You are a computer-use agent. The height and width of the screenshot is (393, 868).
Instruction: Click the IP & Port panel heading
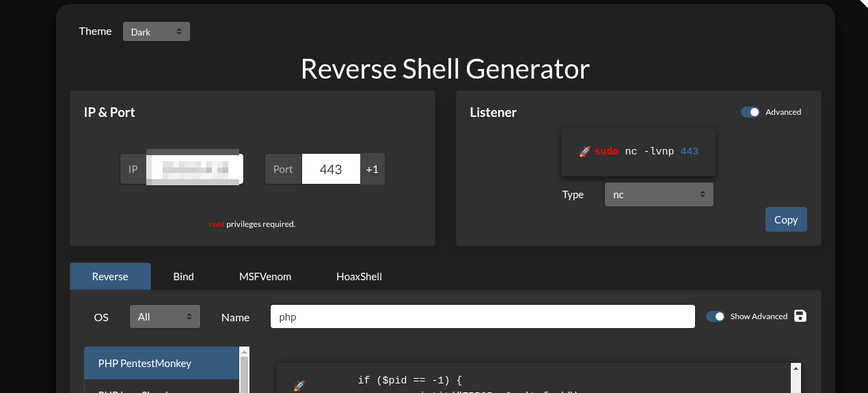(109, 113)
